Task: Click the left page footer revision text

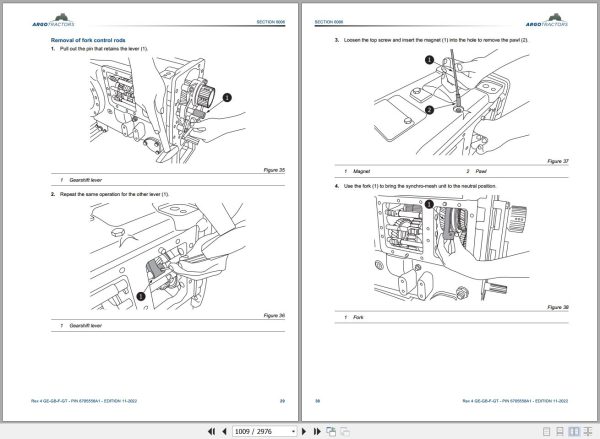Action: pyautogui.click(x=84, y=401)
